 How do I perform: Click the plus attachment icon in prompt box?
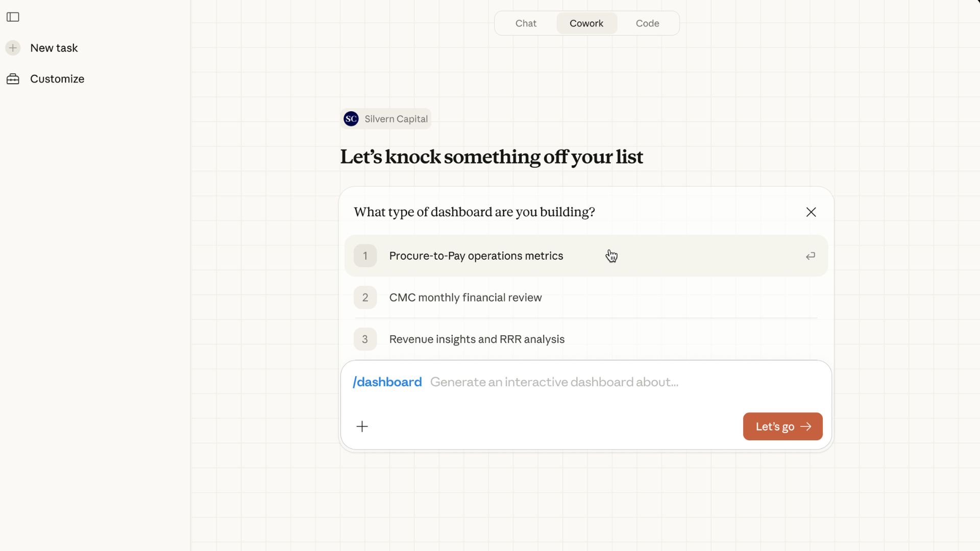362,427
